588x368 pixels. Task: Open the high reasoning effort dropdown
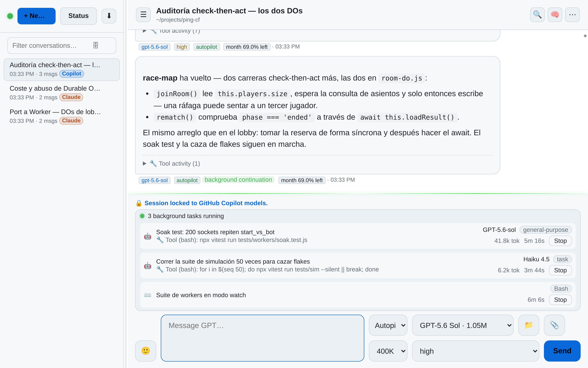click(x=475, y=351)
